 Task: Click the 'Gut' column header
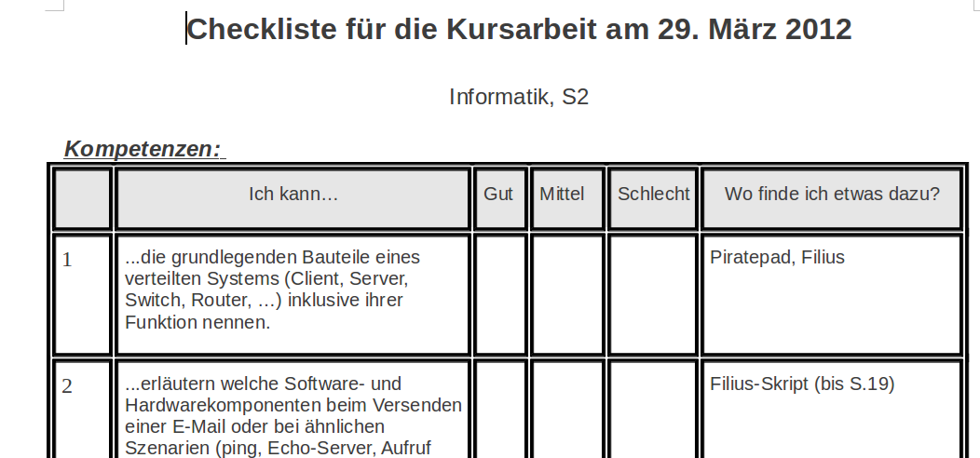[498, 195]
